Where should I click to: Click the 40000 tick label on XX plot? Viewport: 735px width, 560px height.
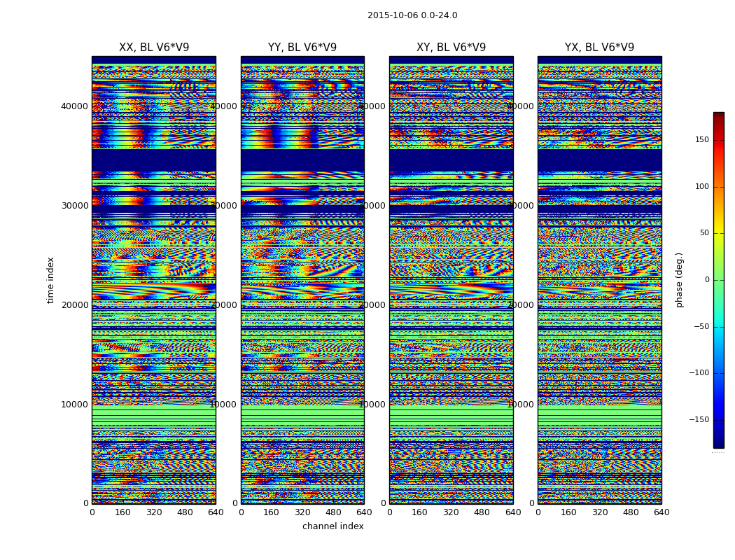(x=74, y=106)
